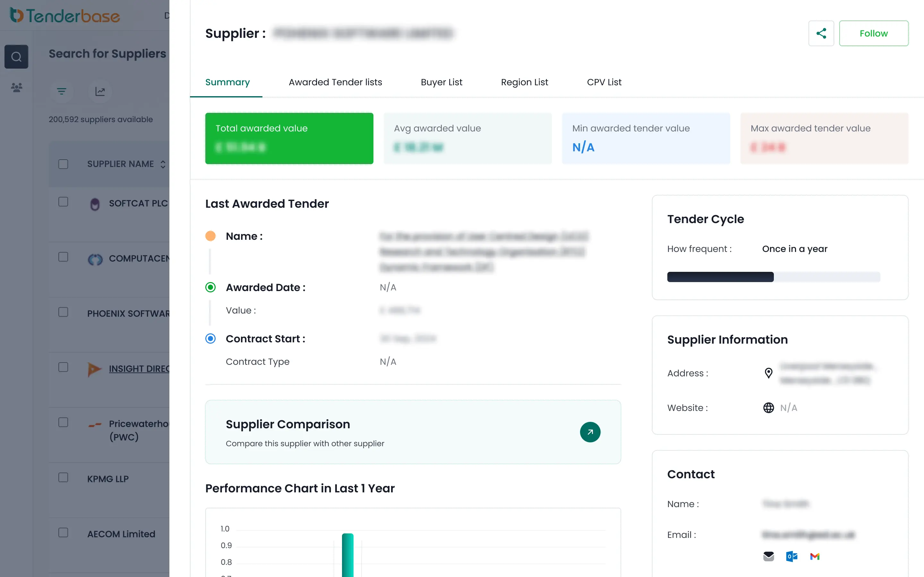Open the Buyer List tab

coord(441,82)
